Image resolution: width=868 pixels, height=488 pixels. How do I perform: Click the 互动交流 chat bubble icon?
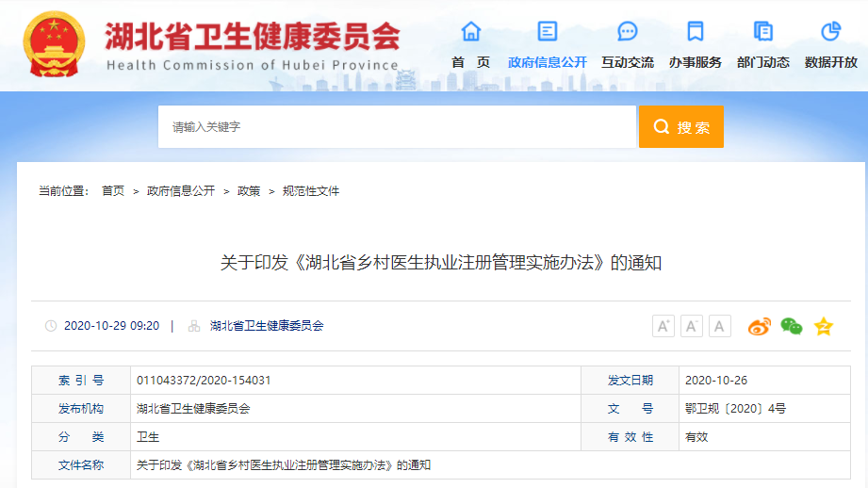628,32
